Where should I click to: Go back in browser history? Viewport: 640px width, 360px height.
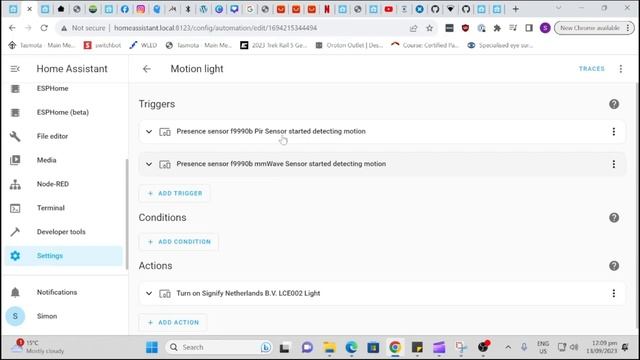[12, 28]
